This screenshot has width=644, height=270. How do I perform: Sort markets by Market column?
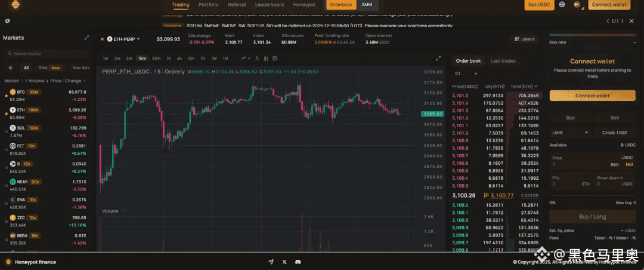pos(13,80)
